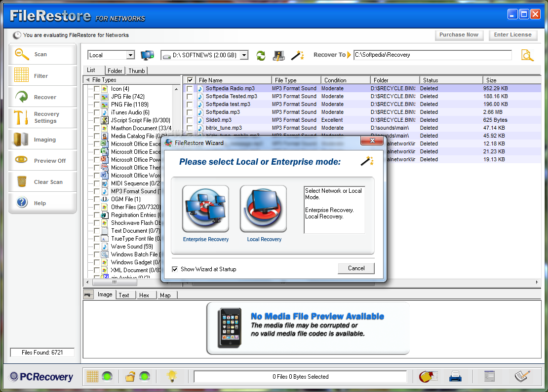Screen dimensions: 548x392
Task: Open the Hex preview tab
Action: [144, 295]
